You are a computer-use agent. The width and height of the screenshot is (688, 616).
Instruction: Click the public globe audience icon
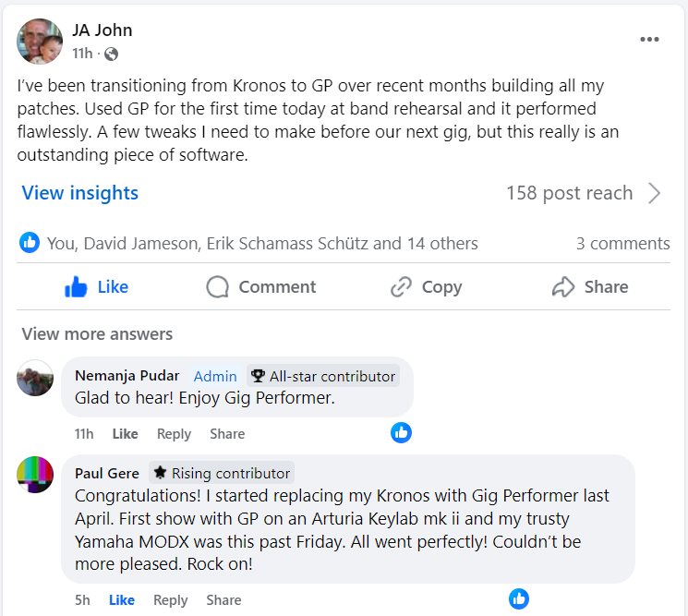(x=111, y=54)
